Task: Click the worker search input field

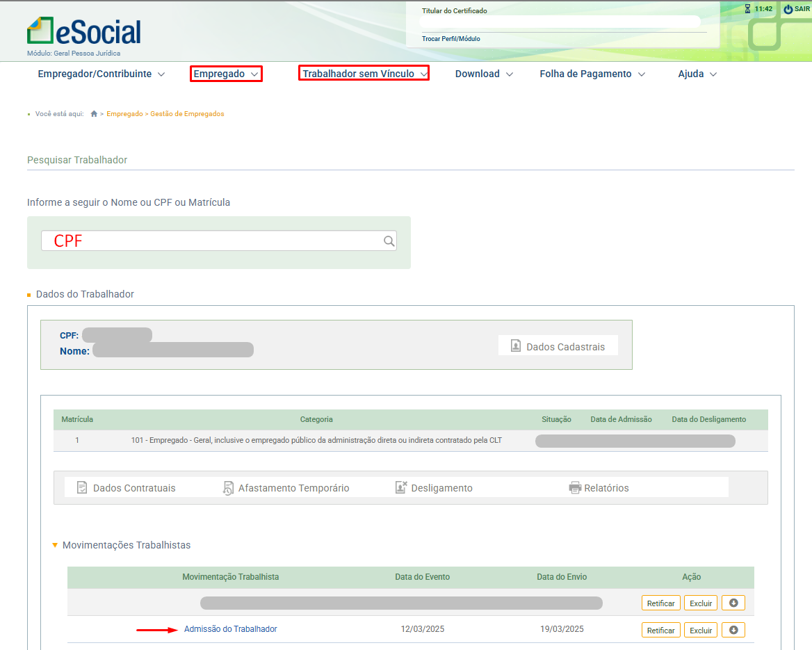Action: coord(218,241)
